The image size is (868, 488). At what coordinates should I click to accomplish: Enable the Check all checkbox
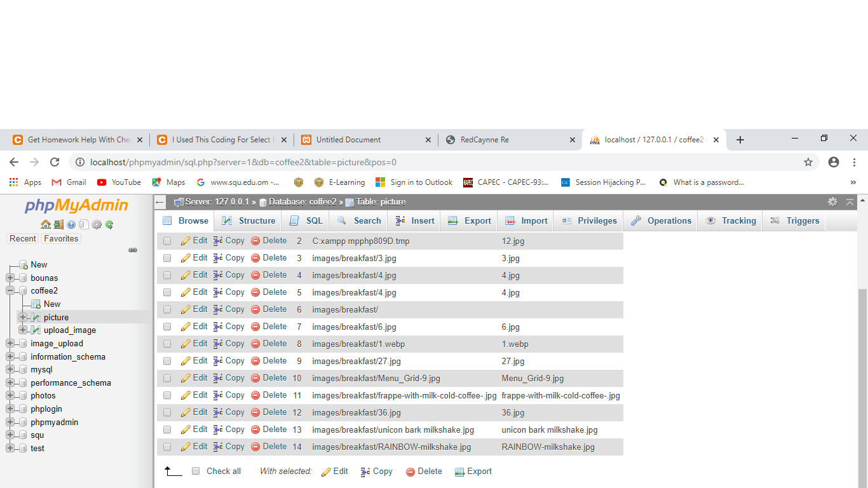196,471
